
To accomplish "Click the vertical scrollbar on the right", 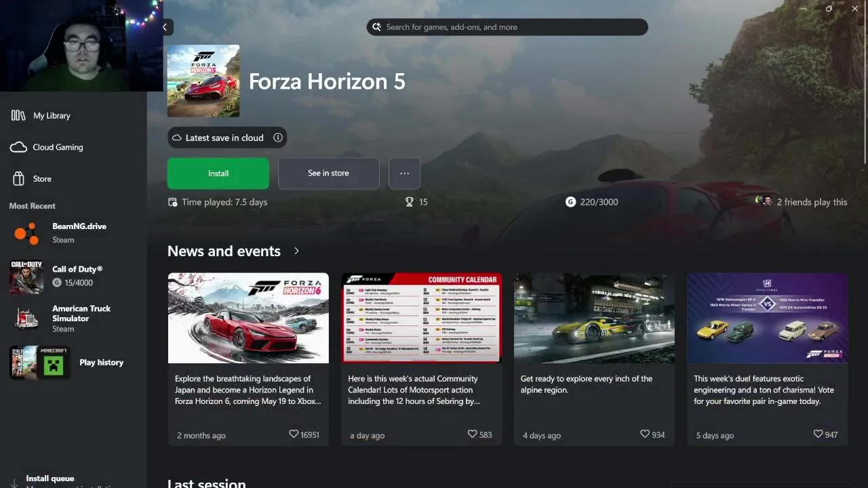I will (865, 95).
